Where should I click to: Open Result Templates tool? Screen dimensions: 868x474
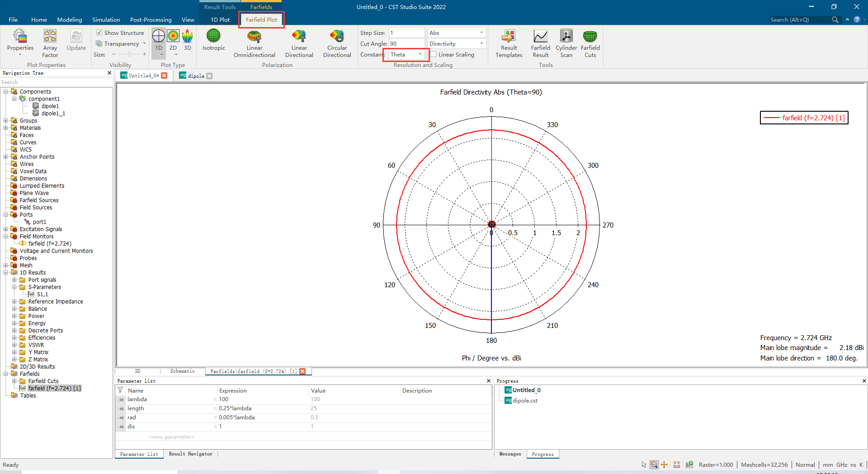point(509,43)
